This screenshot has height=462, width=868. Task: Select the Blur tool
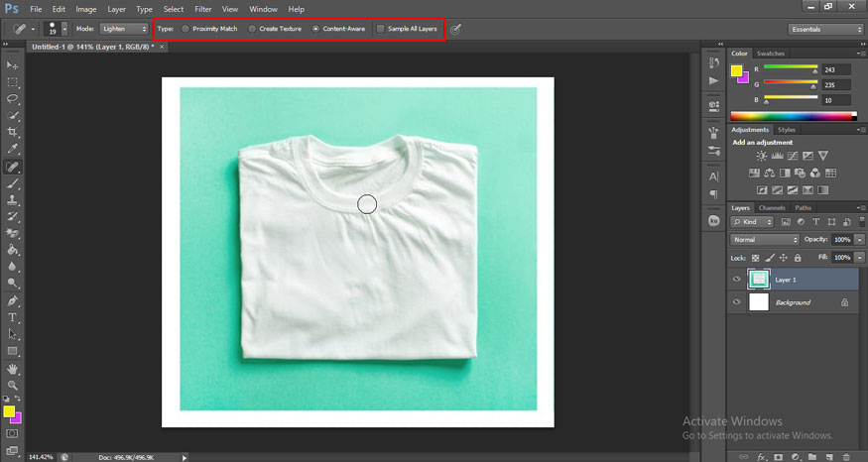[x=12, y=266]
